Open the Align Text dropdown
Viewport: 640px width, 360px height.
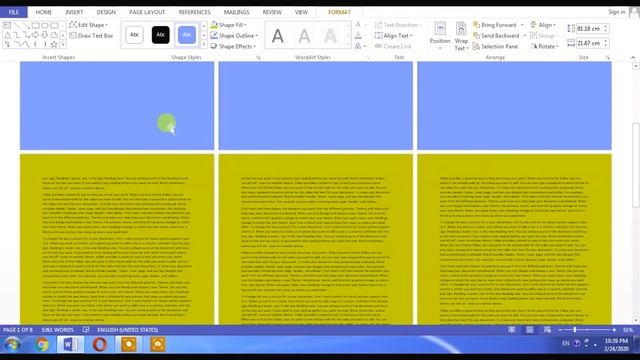coord(394,36)
